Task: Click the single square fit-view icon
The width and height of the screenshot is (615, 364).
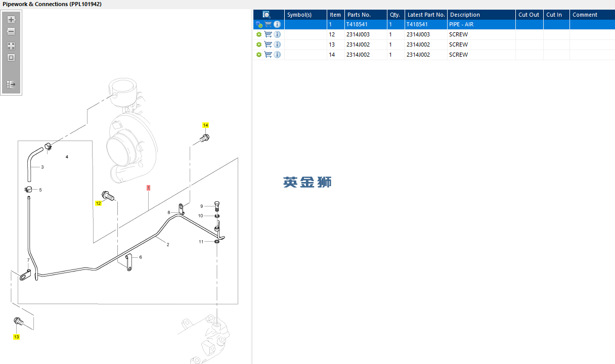Action: point(11,58)
